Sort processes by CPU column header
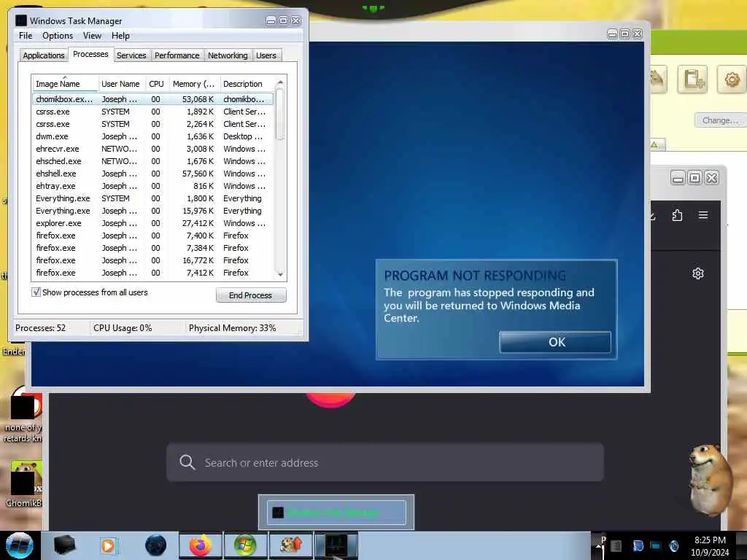Screen dimensions: 747x560 pos(156,84)
